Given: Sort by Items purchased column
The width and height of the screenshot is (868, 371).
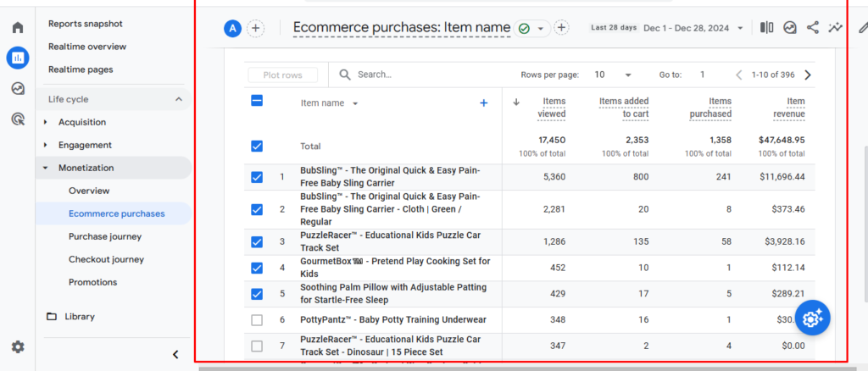Looking at the screenshot, I should click(x=710, y=108).
